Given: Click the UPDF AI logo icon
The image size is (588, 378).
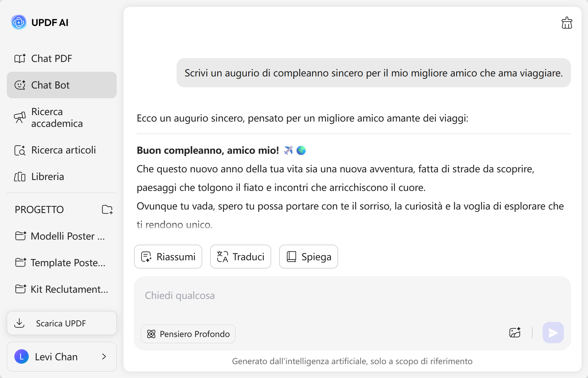Looking at the screenshot, I should coord(19,22).
